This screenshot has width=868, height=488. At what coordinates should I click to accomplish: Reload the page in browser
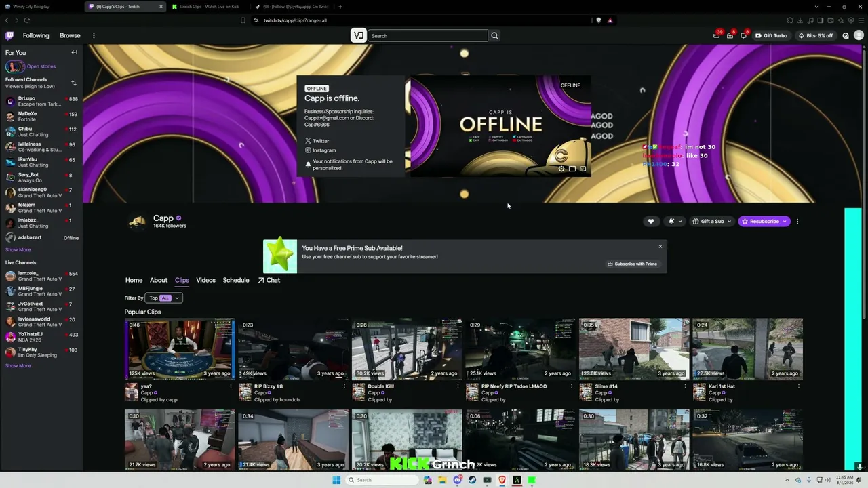(26, 20)
